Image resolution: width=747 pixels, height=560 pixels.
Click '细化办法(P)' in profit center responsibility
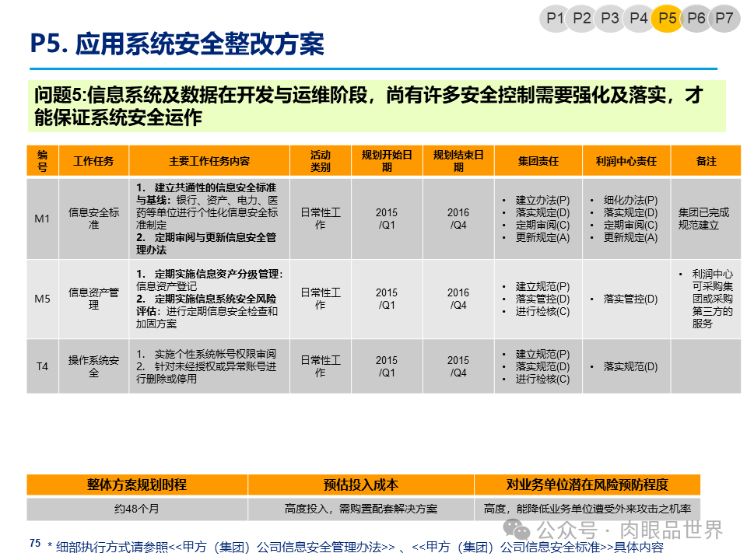[x=631, y=200]
